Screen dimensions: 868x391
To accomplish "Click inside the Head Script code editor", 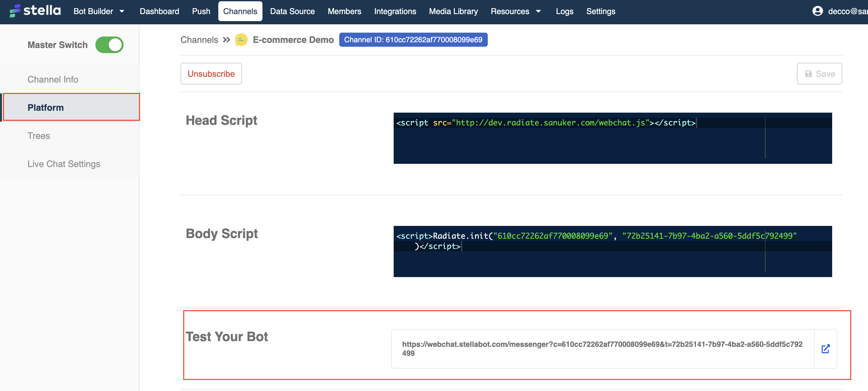I will tap(613, 138).
